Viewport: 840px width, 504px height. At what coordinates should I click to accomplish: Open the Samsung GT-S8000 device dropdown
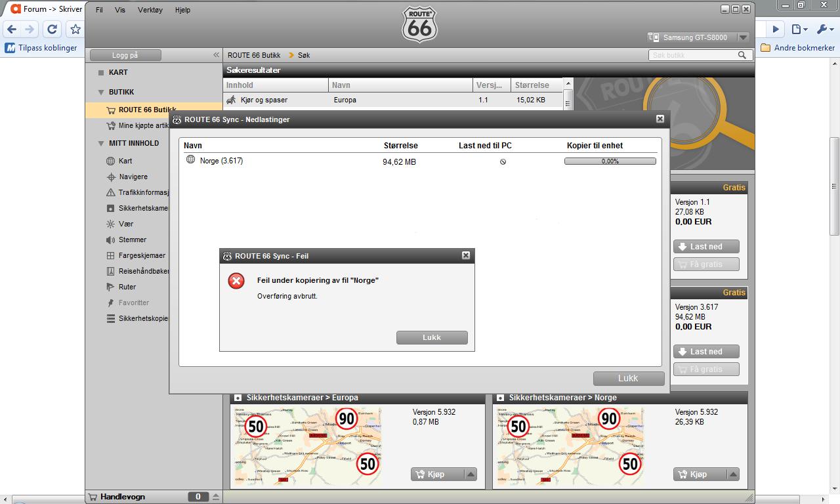743,37
